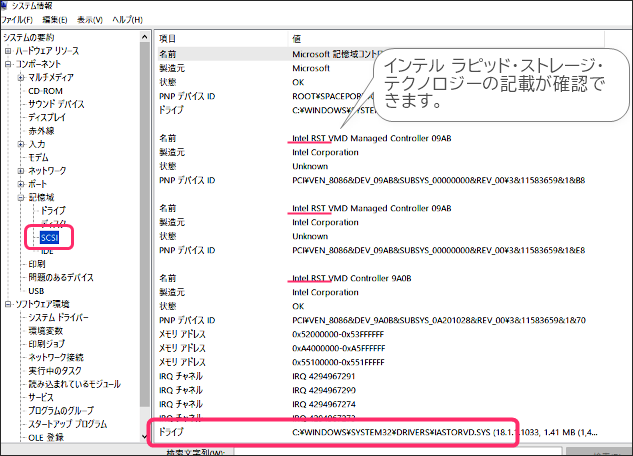This screenshot has height=456, width=633.
Task: Collapse the 記憶域 node
Action: coord(21,197)
